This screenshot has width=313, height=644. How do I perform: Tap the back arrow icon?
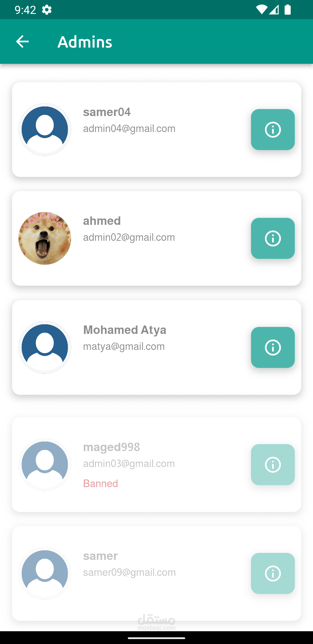(22, 41)
